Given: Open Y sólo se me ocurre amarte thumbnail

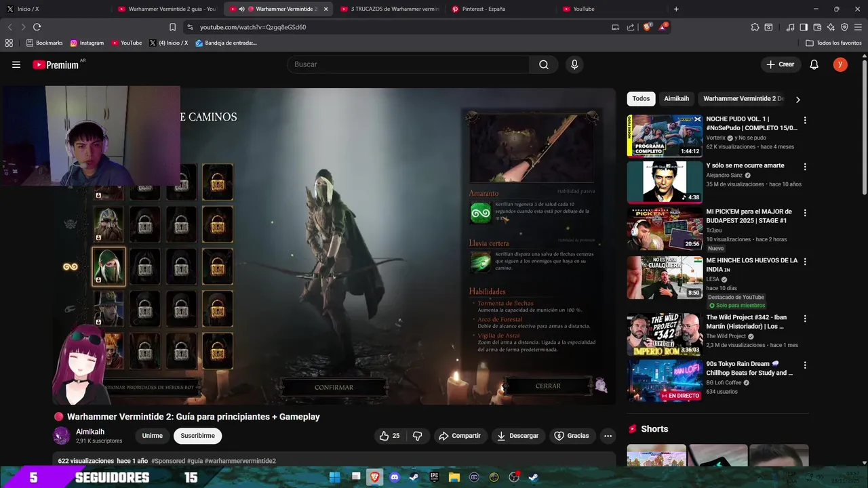Looking at the screenshot, I should [x=665, y=182].
